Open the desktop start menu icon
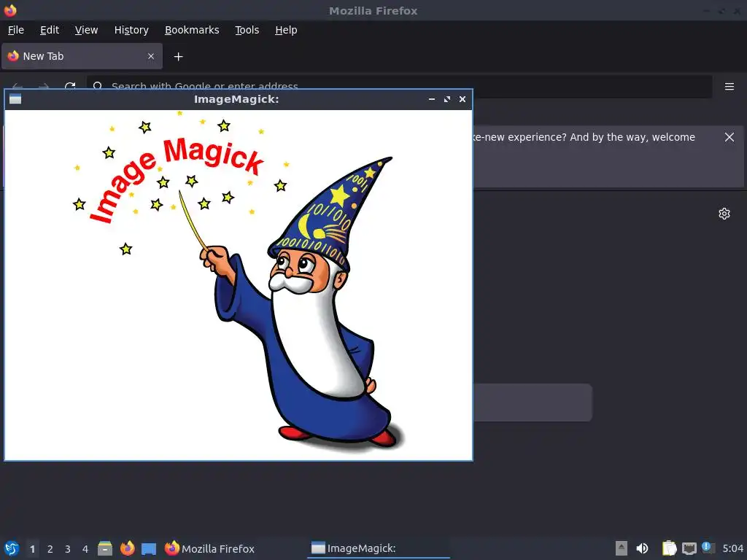 (x=12, y=548)
